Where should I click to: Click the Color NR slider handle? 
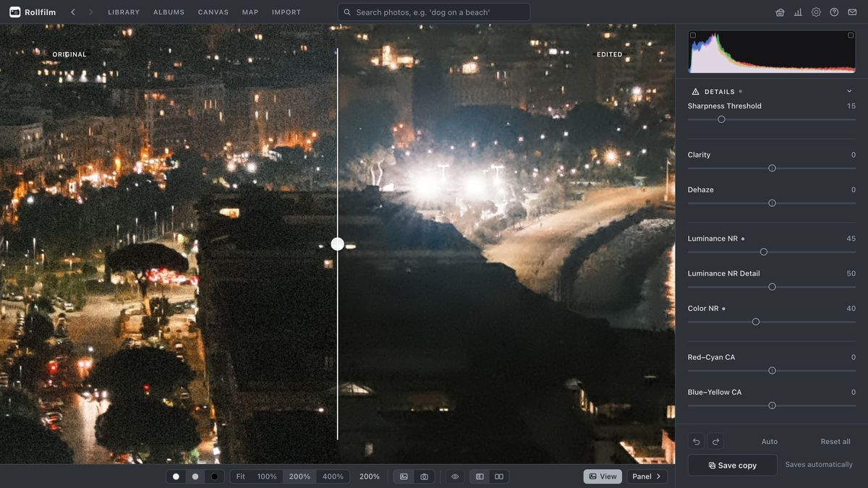pyautogui.click(x=755, y=322)
